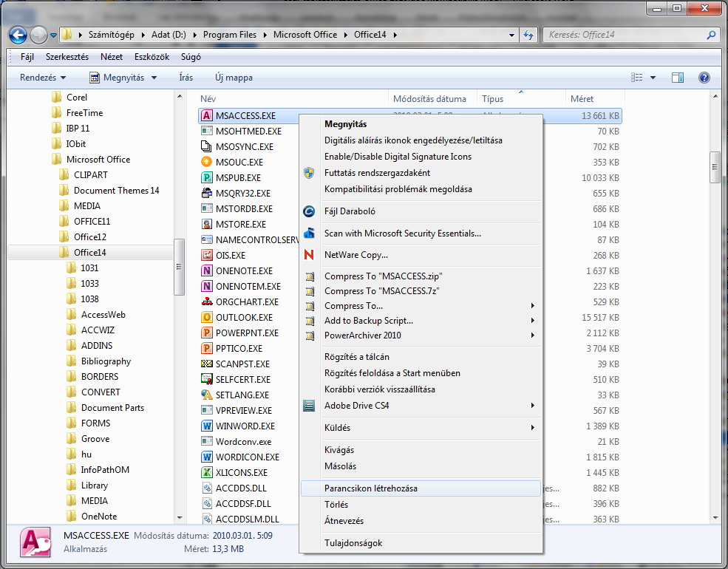Select Törlés in context menu

pos(421,505)
